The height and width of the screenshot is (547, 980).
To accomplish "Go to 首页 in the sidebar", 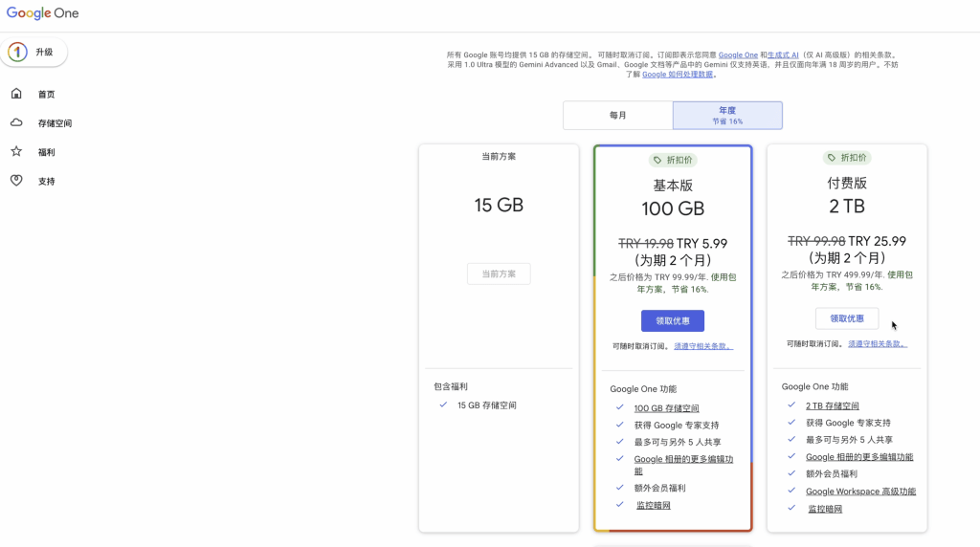I will [46, 95].
